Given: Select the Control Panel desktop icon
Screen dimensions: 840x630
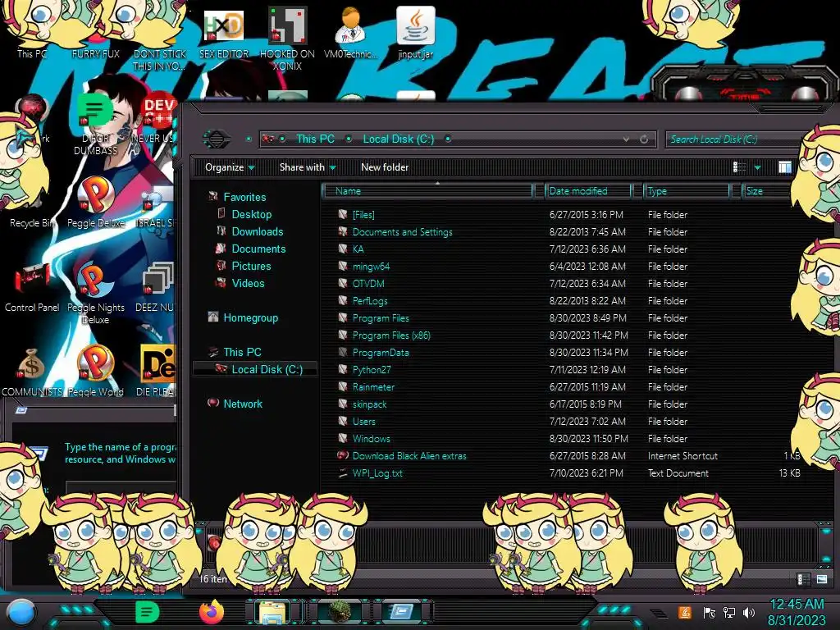Looking at the screenshot, I should coord(32,288).
